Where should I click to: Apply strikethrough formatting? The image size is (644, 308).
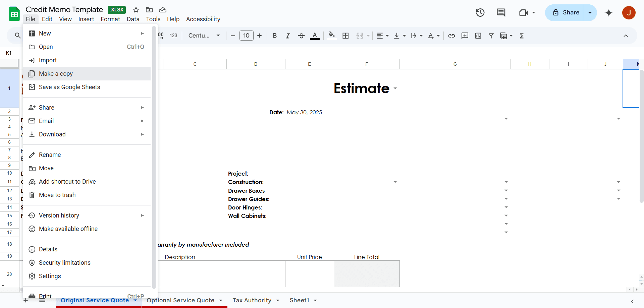pos(301,36)
